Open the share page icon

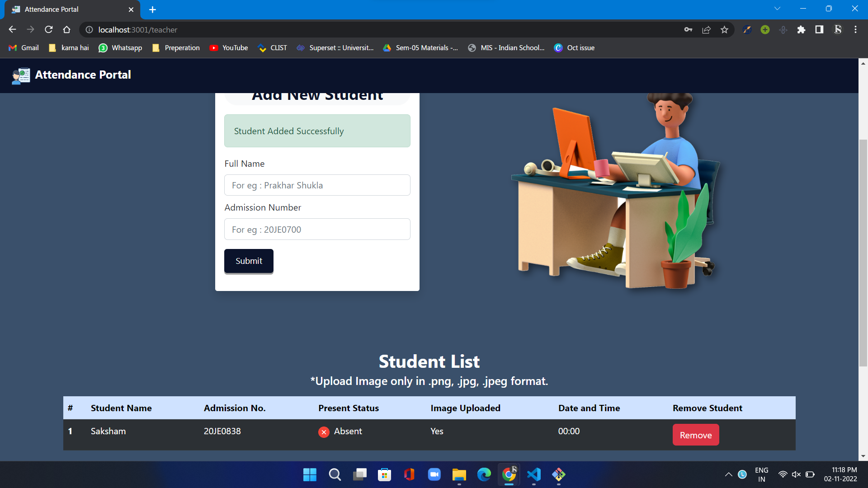(x=706, y=30)
